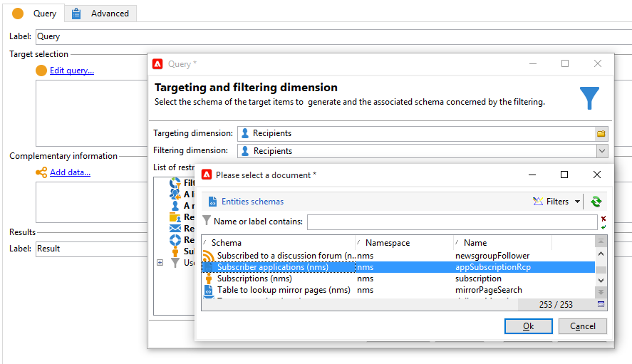Click the funnel icon beside Name or label contains
Screen dimensions: 632x364
click(207, 221)
